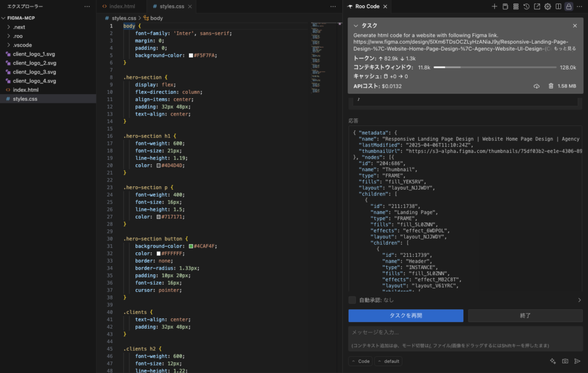
Task: Attach a screenshot using the camera icon
Action: (x=564, y=361)
